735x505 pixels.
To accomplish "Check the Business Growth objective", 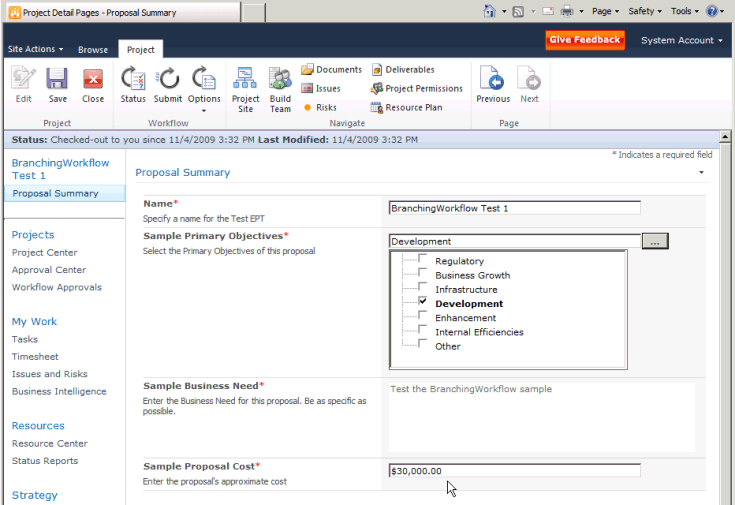I will pyautogui.click(x=423, y=272).
